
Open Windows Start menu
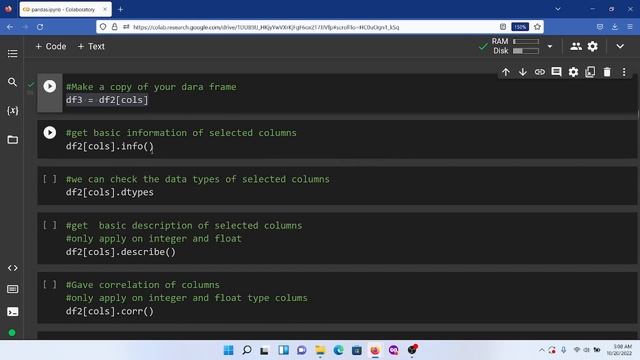coord(229,350)
